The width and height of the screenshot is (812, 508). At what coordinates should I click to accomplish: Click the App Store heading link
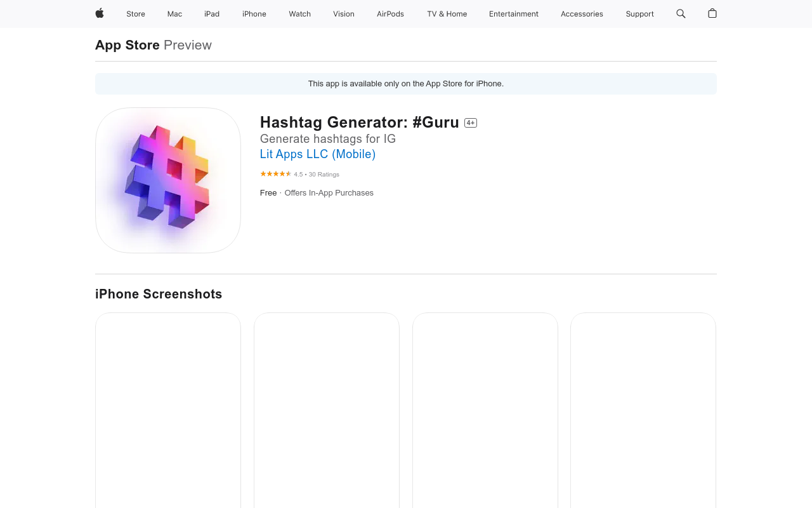128,45
